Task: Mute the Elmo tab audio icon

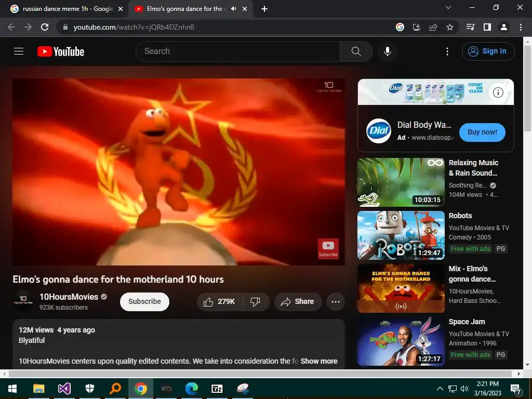Action: tap(233, 9)
